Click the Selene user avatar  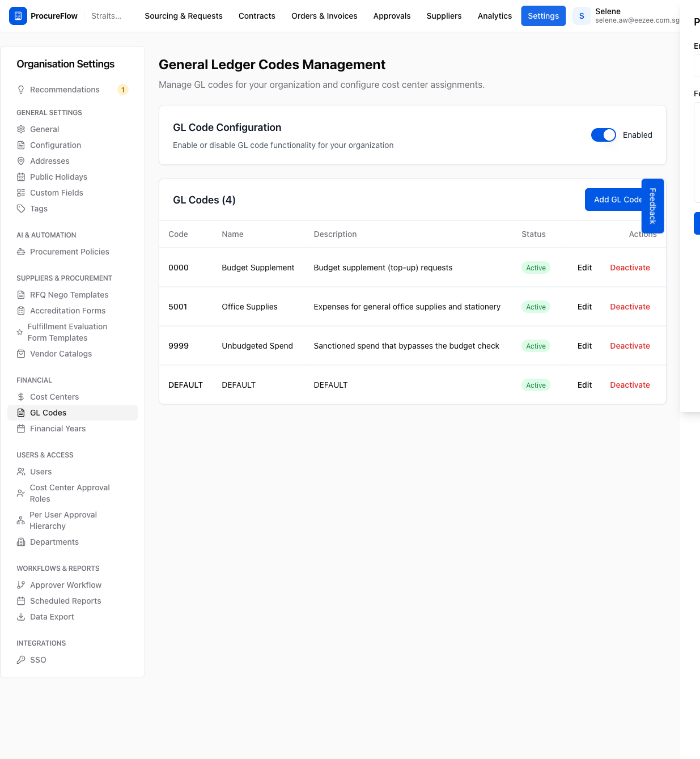[582, 16]
